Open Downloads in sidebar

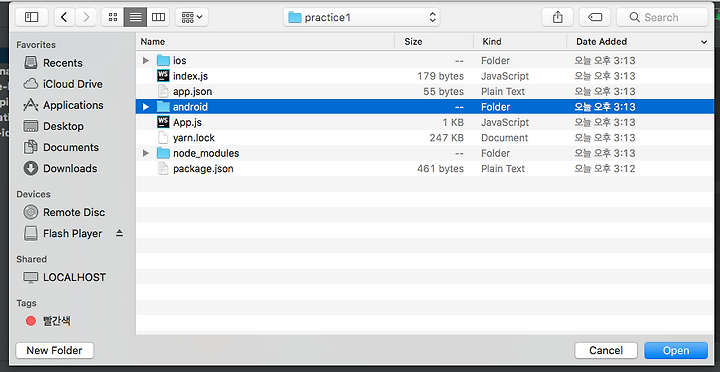70,169
